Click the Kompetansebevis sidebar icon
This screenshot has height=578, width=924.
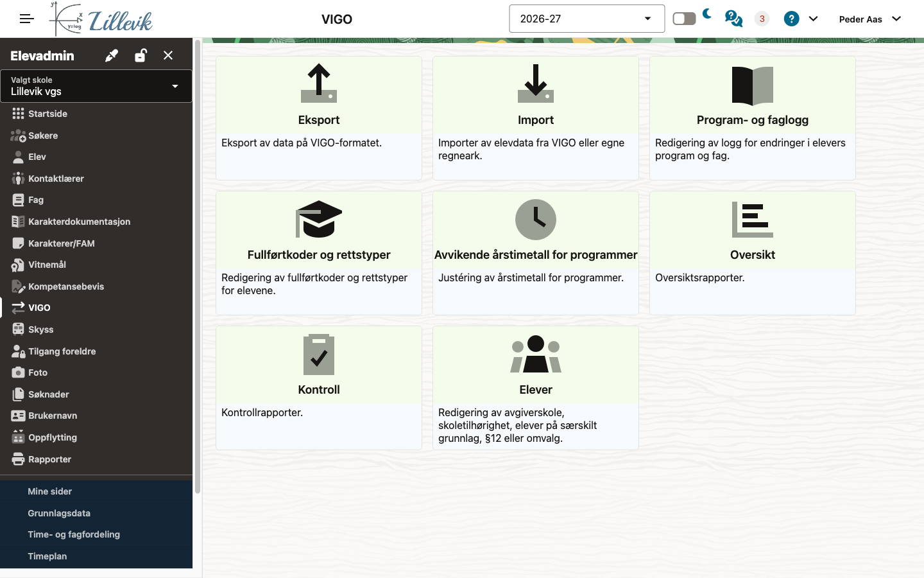[x=18, y=286]
